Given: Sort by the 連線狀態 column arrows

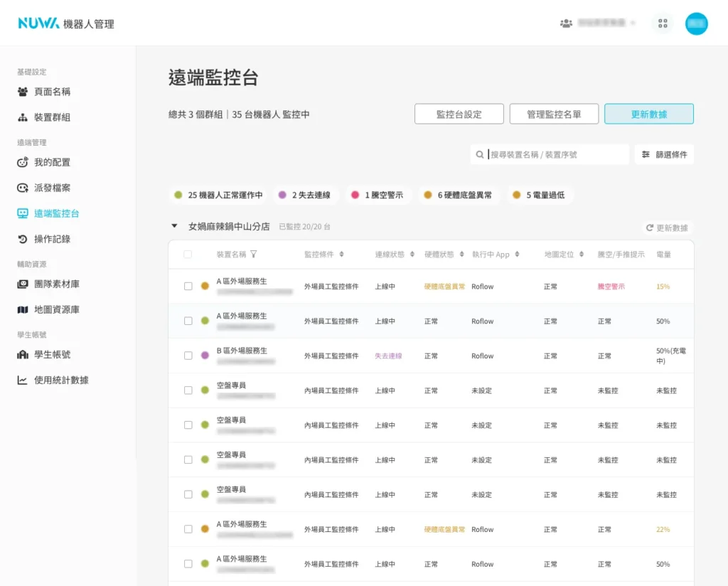Looking at the screenshot, I should pos(412,255).
